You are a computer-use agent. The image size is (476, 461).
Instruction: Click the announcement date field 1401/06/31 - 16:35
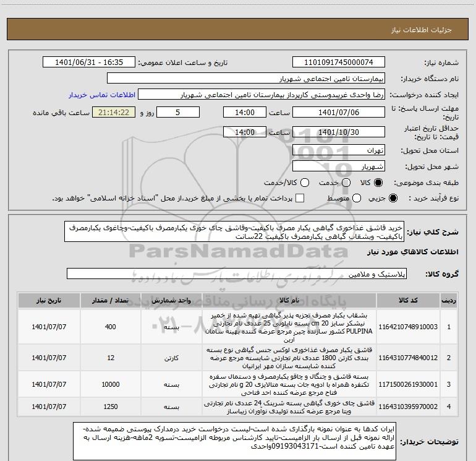(x=89, y=62)
